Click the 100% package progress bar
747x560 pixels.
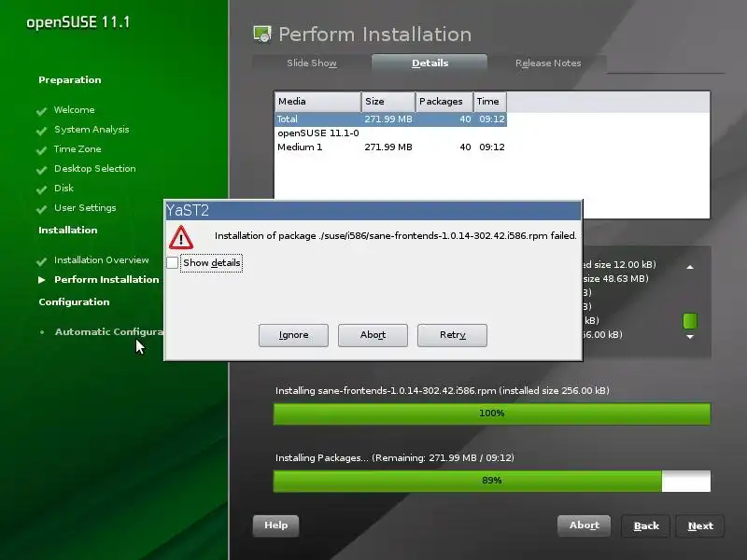(492, 413)
